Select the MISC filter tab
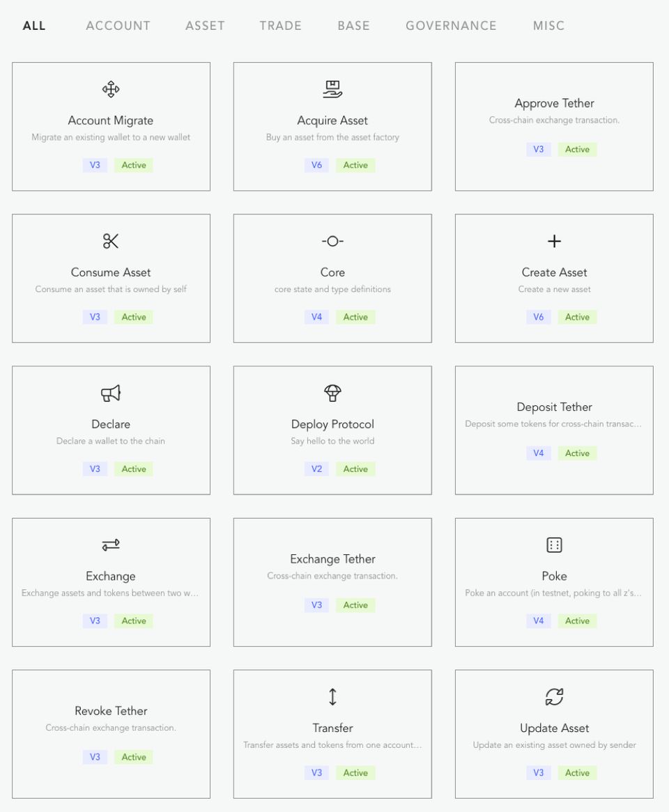 (x=548, y=26)
